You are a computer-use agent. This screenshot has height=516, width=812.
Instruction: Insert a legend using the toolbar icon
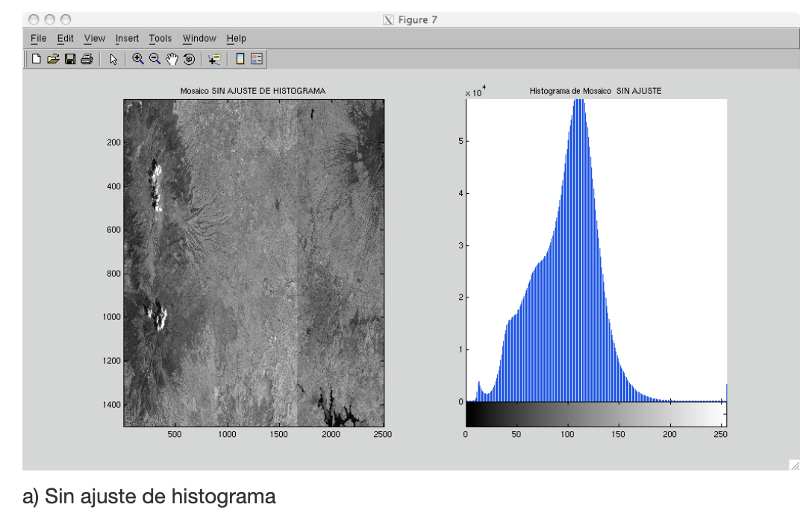(x=256, y=60)
